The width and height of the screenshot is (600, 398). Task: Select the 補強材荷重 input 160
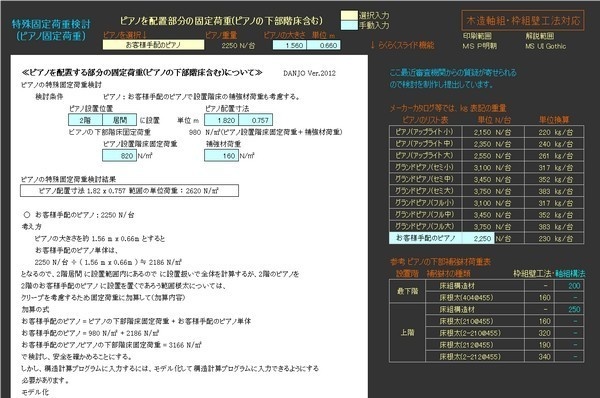pos(222,156)
